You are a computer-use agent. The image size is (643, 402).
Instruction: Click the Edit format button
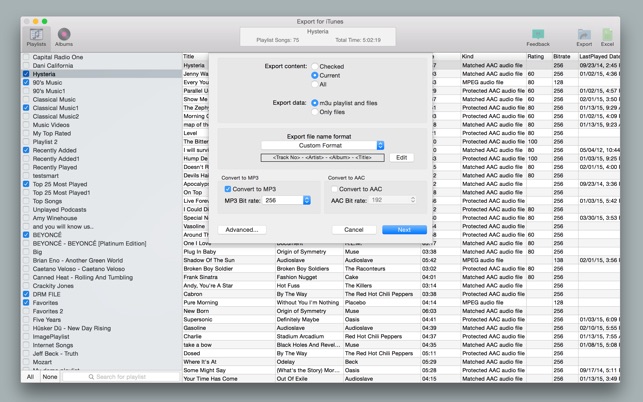[x=401, y=157]
